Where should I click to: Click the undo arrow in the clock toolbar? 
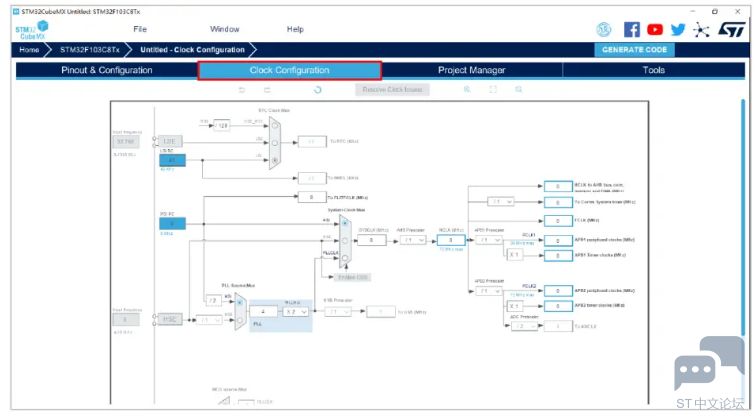click(x=242, y=90)
